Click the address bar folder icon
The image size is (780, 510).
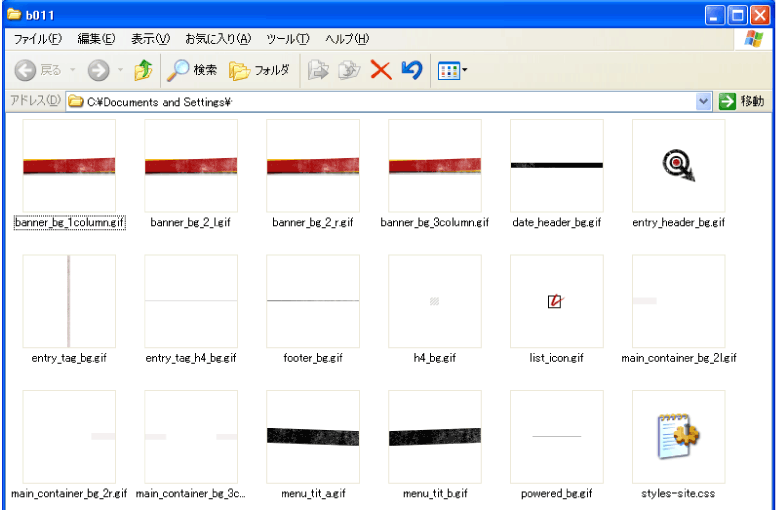pos(76,102)
